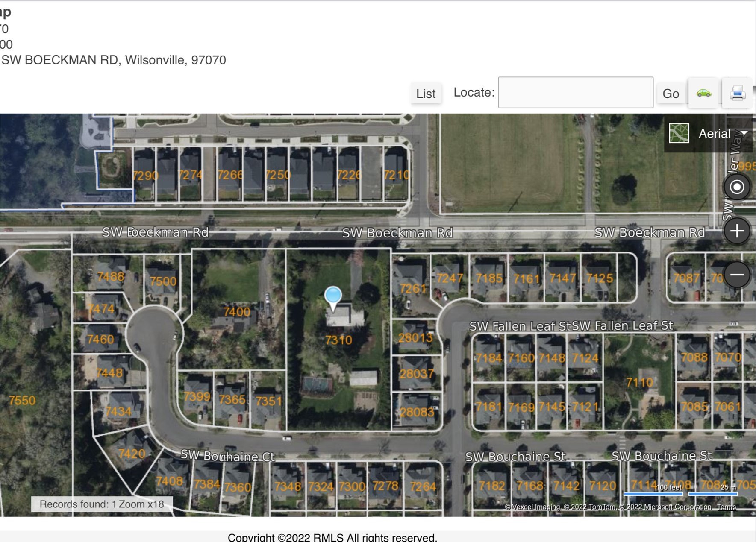Screen dimensions: 756x542
Task: Select house 28013 on the map
Action: coord(415,338)
